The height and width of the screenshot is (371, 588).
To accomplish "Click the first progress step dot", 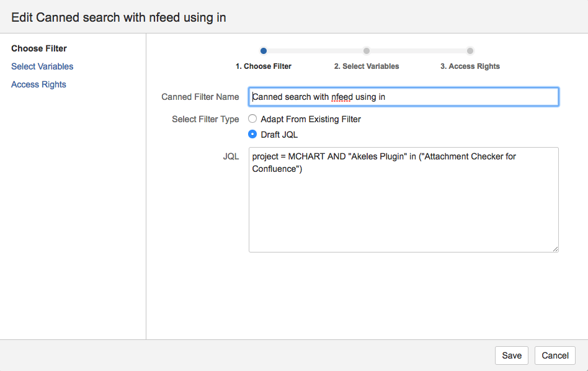I will pyautogui.click(x=264, y=51).
